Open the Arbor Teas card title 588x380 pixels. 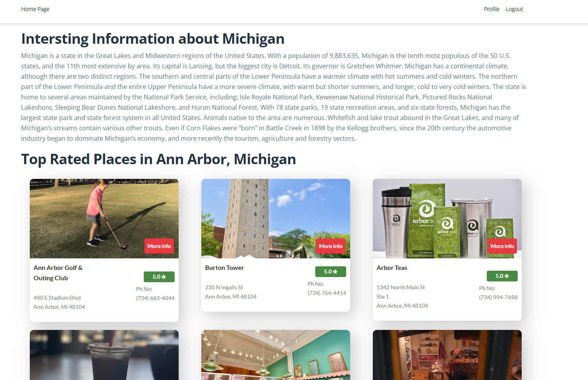click(x=392, y=268)
